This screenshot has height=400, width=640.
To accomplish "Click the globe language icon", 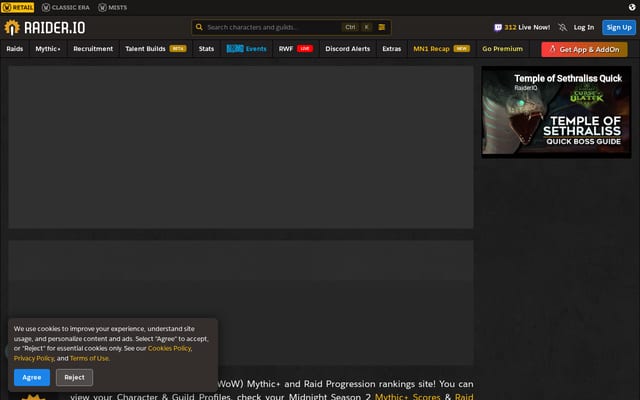I will click(632, 7).
